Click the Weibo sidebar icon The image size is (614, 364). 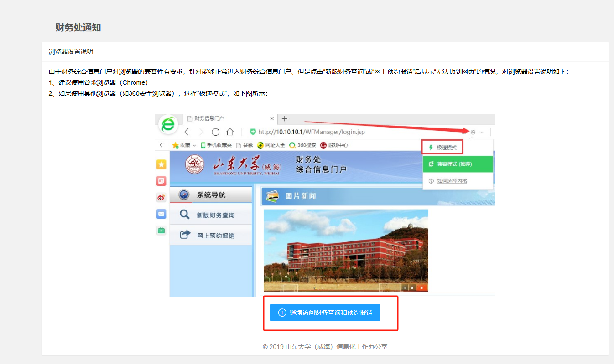[x=161, y=197]
